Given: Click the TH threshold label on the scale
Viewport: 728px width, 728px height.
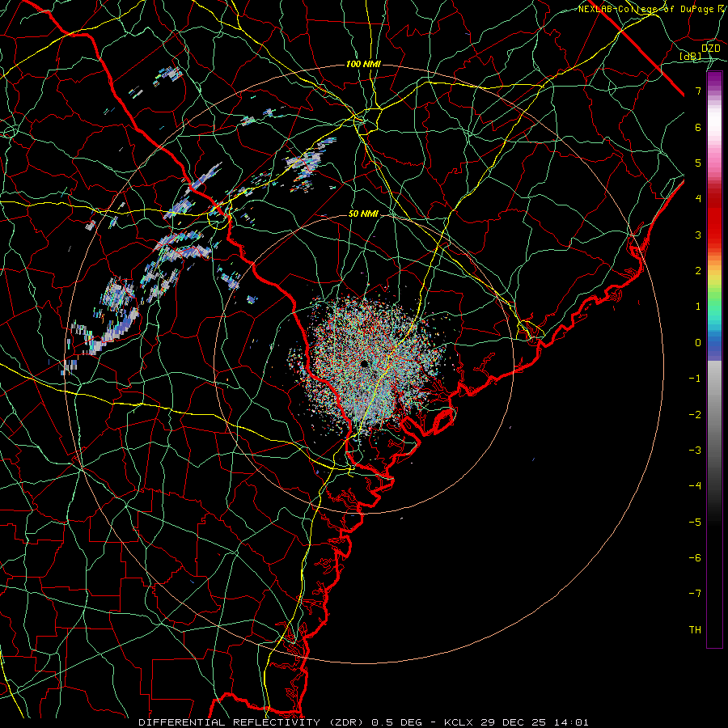Looking at the screenshot, I should point(695,630).
